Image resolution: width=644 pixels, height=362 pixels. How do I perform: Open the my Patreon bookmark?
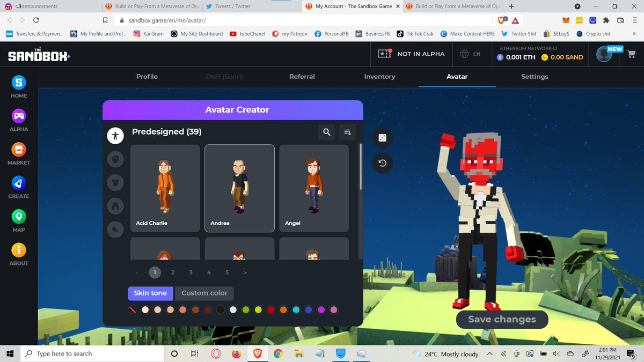coord(290,33)
